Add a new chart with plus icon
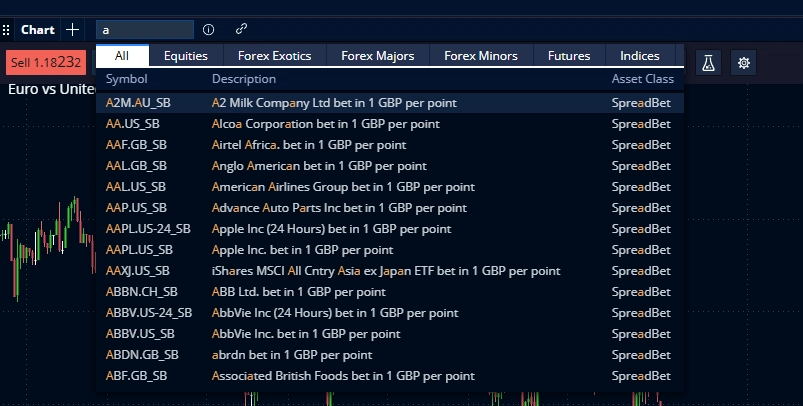 (x=73, y=30)
